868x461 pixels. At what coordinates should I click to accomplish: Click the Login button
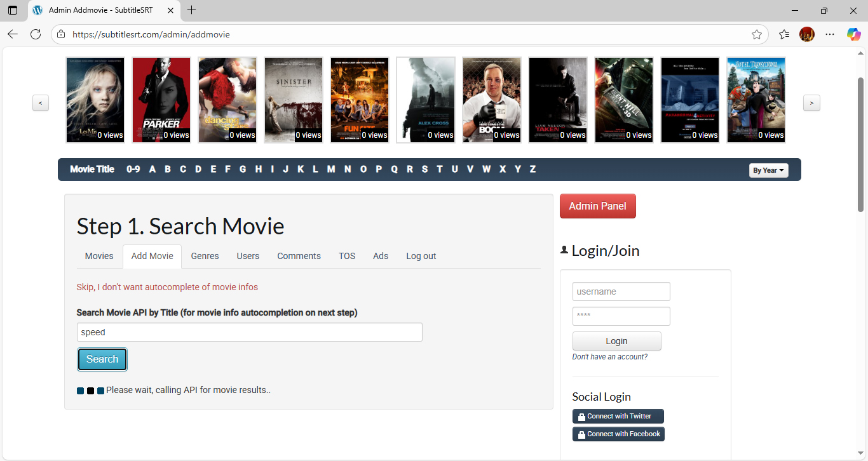616,341
